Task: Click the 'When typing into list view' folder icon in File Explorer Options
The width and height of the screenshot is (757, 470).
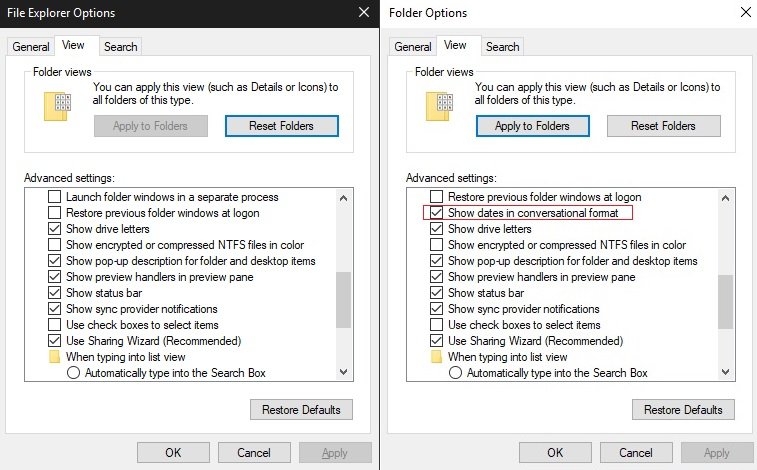Action: pos(55,357)
